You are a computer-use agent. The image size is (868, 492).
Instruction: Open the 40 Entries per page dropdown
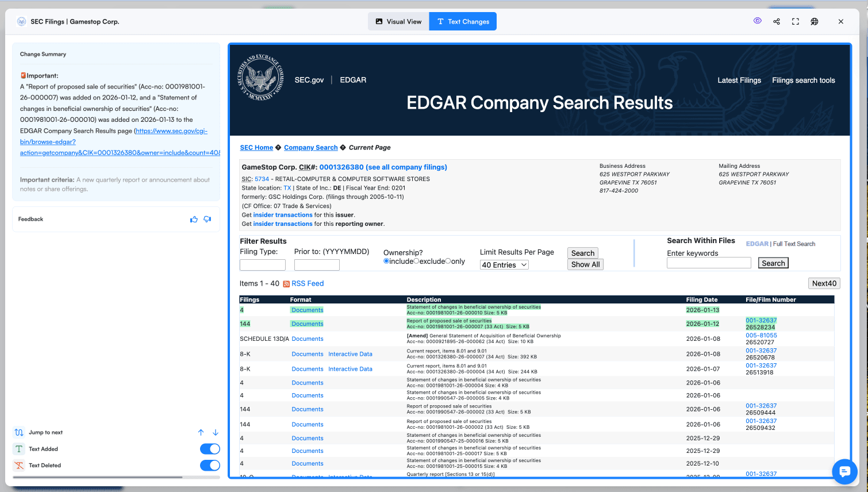504,264
